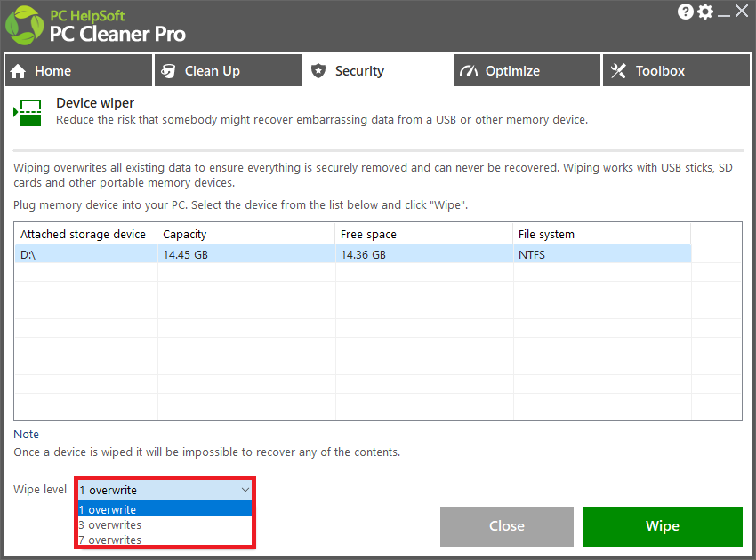Go to the Optimize tab
The image size is (756, 560).
527,70
